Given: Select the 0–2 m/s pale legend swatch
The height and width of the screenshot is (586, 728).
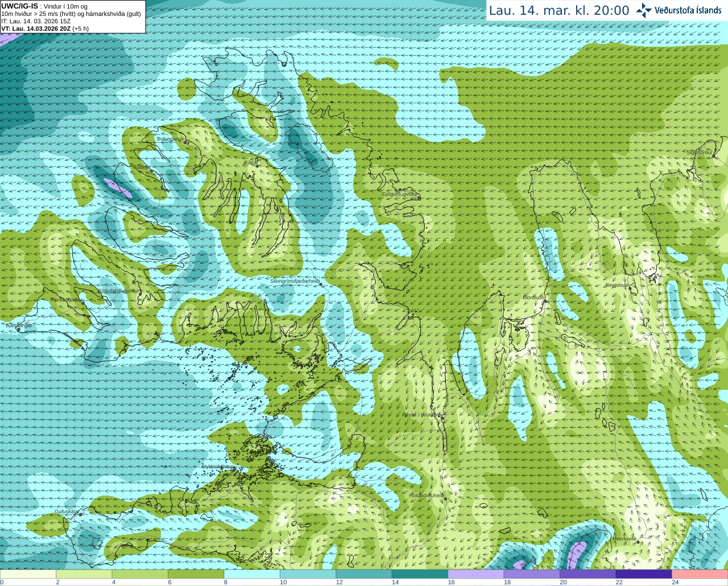Looking at the screenshot, I should [28, 574].
